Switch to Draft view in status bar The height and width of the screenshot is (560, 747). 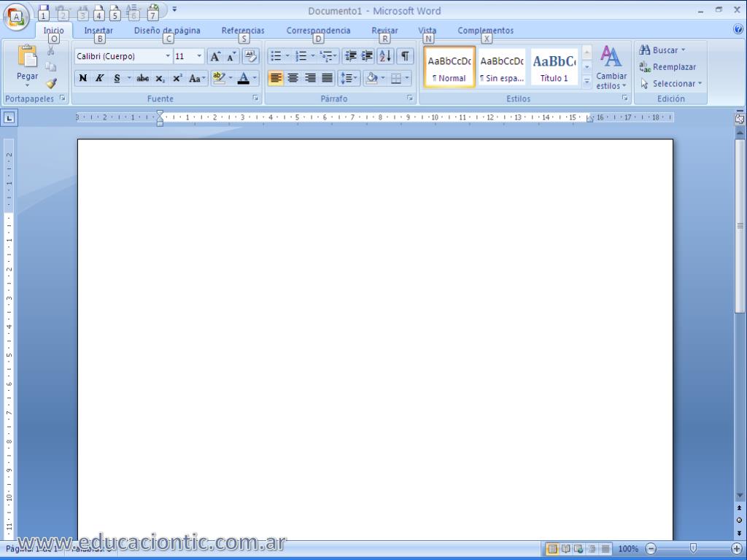tap(605, 549)
